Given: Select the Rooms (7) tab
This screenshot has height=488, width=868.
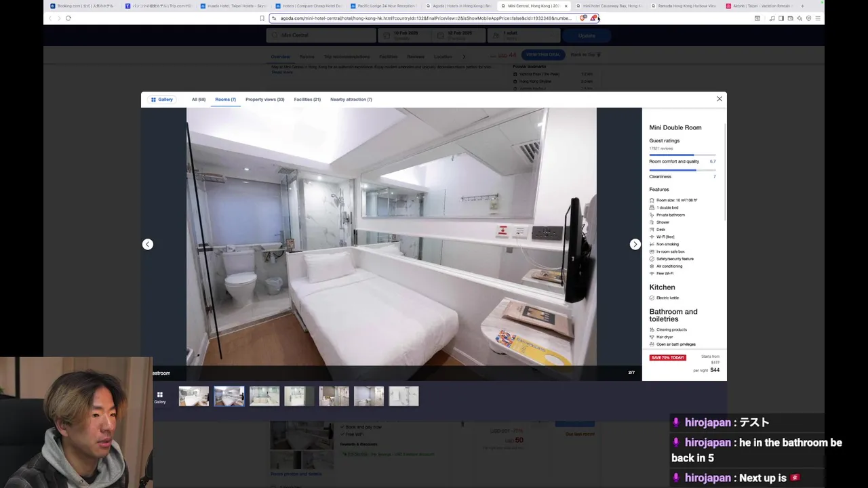Looking at the screenshot, I should pyautogui.click(x=225, y=100).
